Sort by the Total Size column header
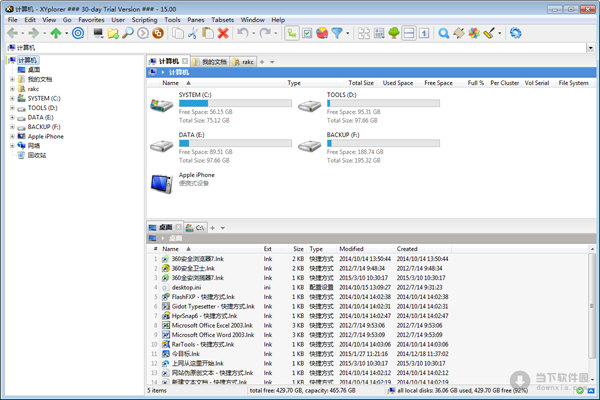Viewport: 600px width, 400px height. pos(361,83)
